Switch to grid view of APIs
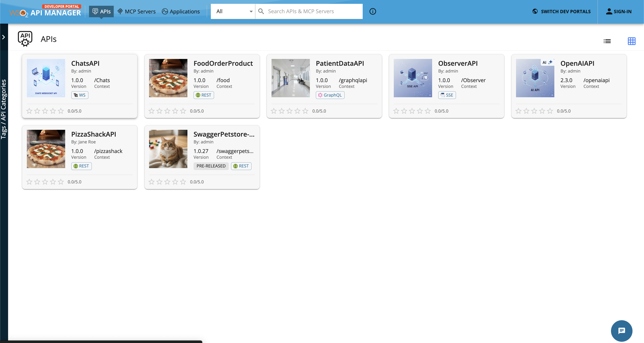This screenshot has height=343, width=644. coord(631,41)
